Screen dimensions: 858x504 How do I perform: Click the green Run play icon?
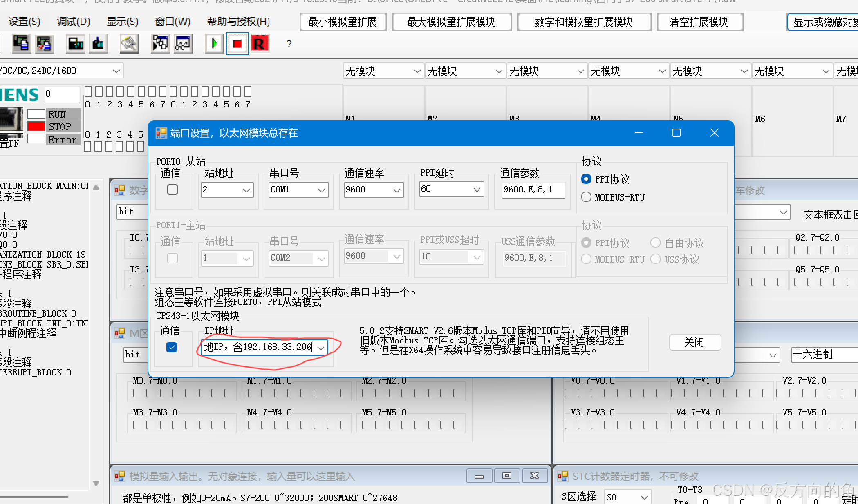click(x=214, y=44)
